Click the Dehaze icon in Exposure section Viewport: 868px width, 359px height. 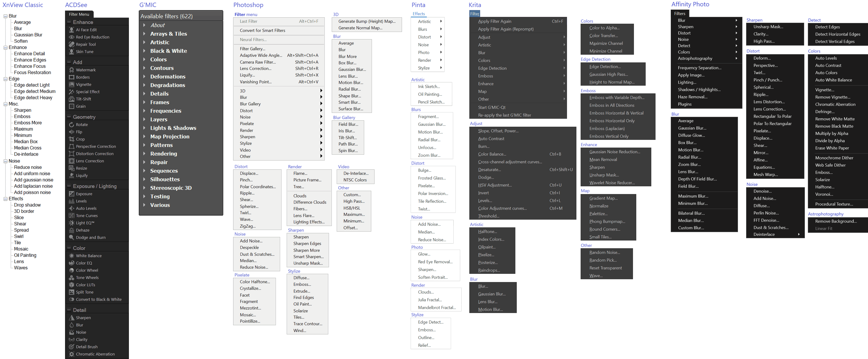[x=71, y=230]
